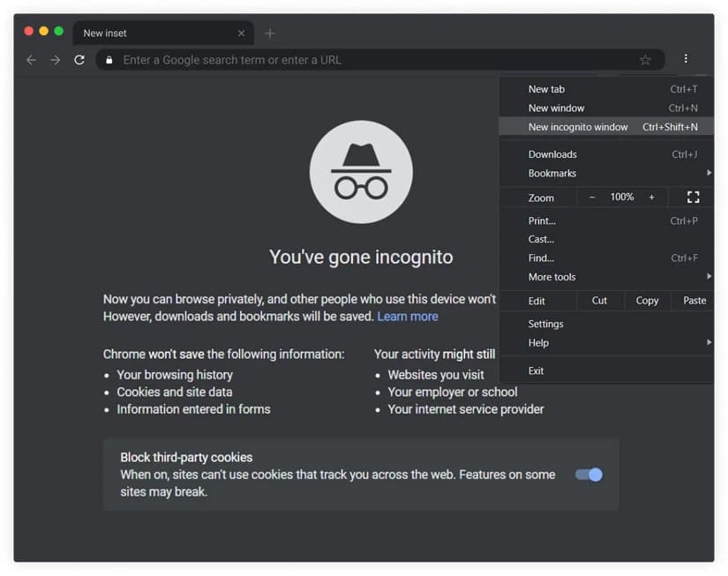
Task: Click the 'Block third-party cookies' title
Action: tap(187, 458)
